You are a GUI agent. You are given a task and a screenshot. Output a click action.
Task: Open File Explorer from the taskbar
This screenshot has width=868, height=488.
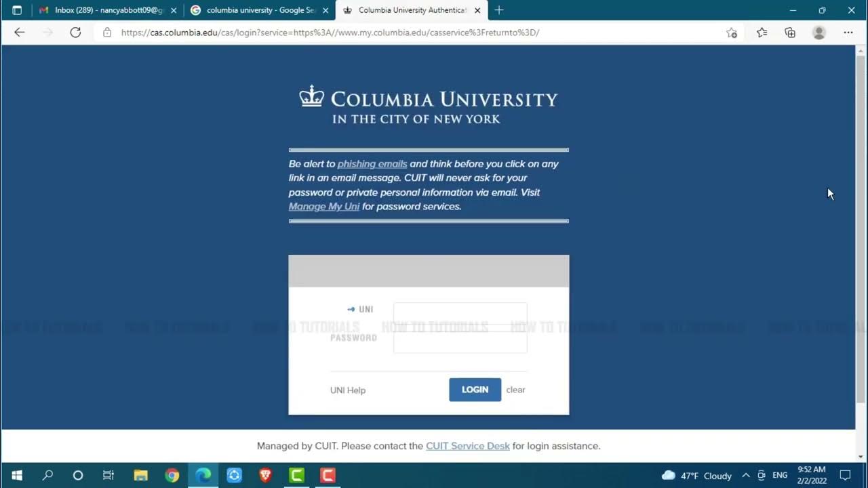click(x=140, y=475)
